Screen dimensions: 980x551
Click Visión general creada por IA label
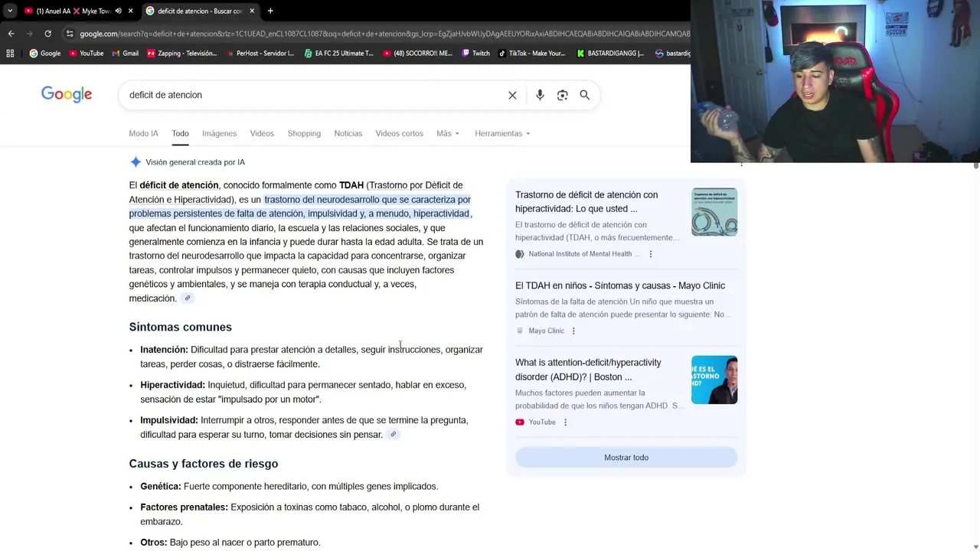pos(195,162)
